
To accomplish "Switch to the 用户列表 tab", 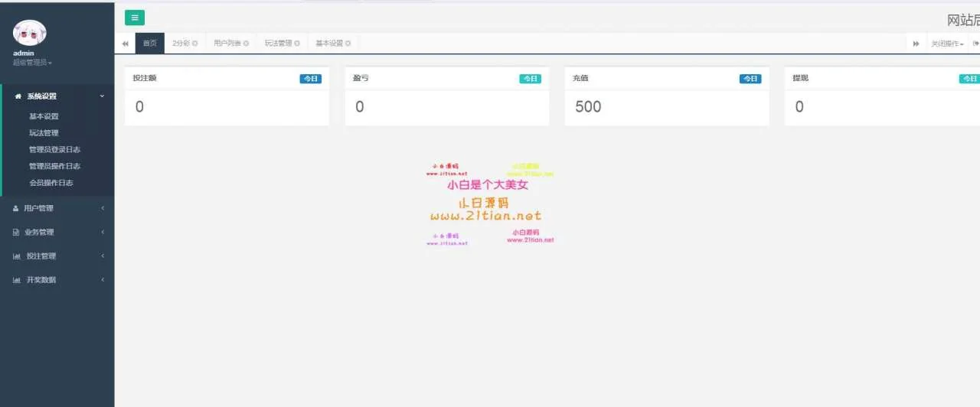I will point(227,44).
